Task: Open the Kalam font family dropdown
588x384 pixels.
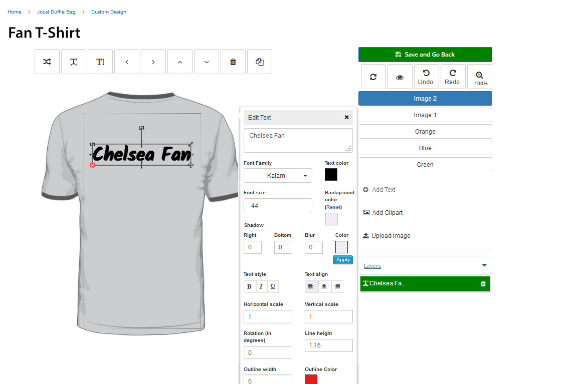Action: point(278,175)
